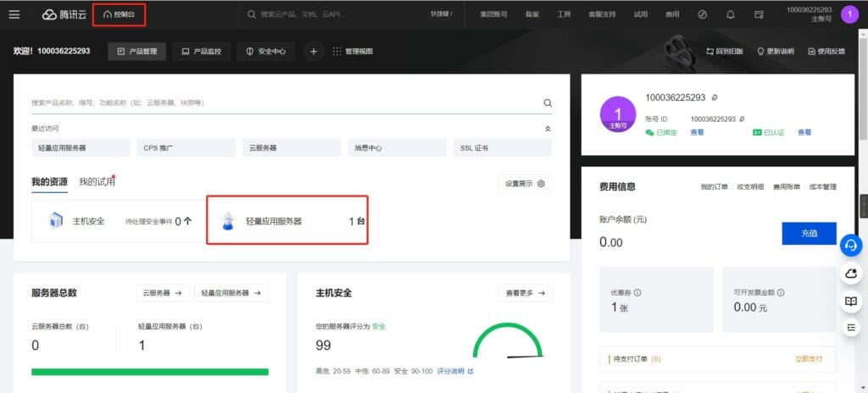Open 工具 menu in the top bar
This screenshot has width=868, height=393.
click(564, 14)
